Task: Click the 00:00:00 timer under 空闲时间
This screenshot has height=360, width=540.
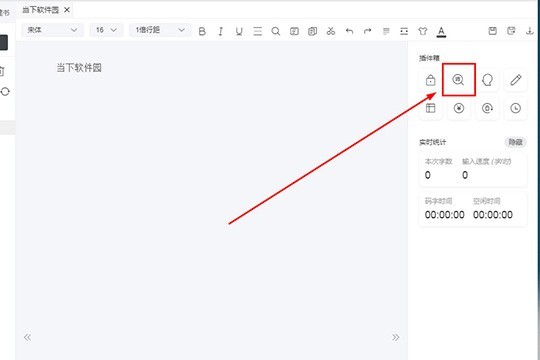Action: [x=493, y=215]
